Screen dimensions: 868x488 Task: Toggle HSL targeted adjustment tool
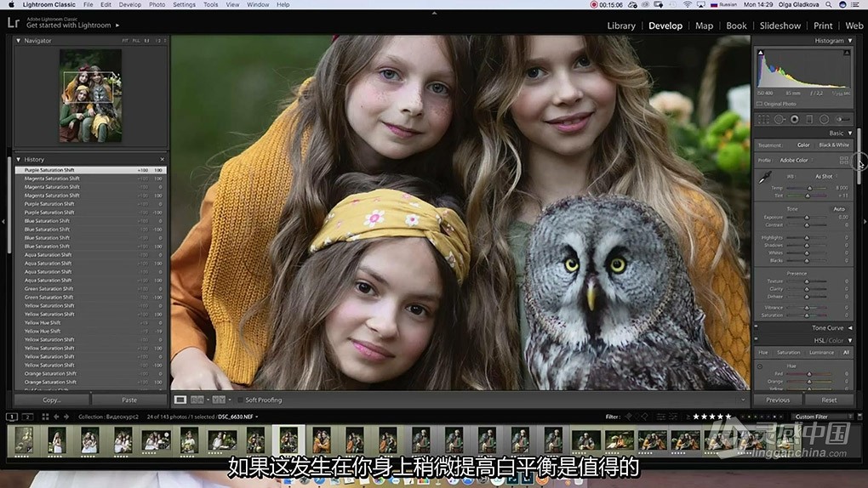pos(759,366)
